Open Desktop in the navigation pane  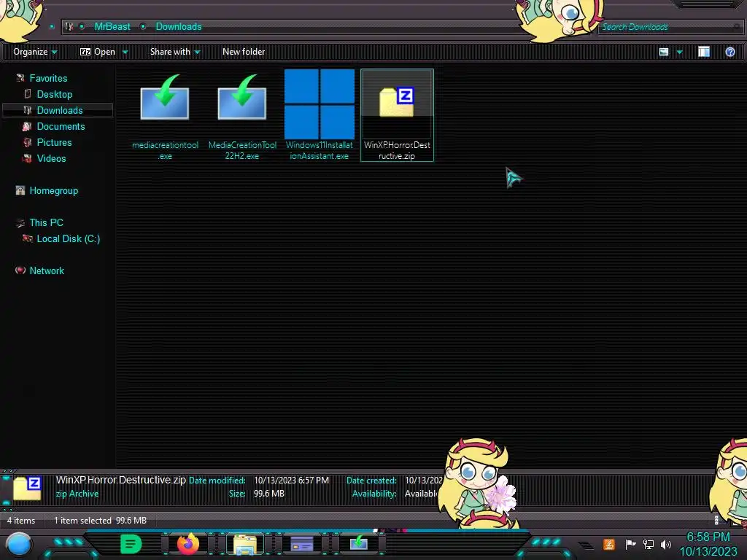click(54, 94)
